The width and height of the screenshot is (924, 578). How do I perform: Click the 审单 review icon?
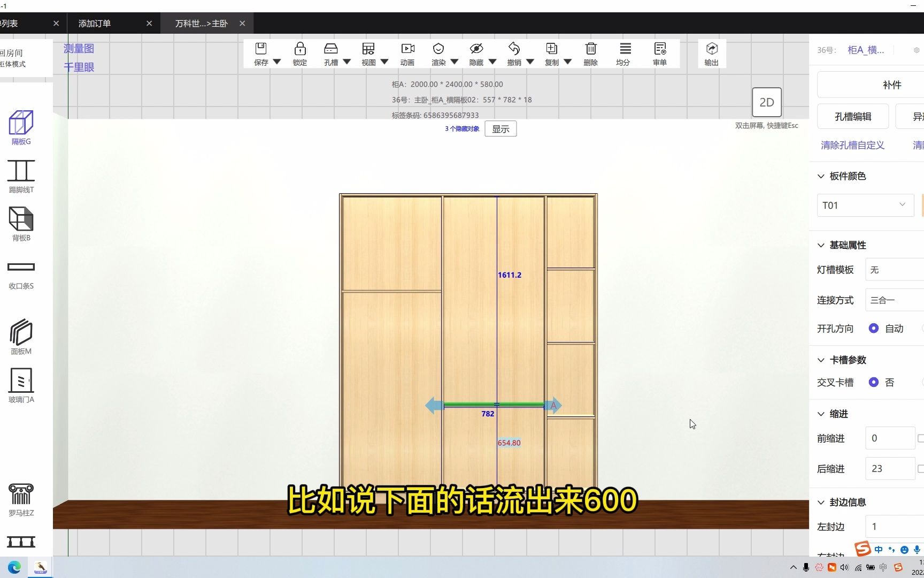[x=660, y=49]
